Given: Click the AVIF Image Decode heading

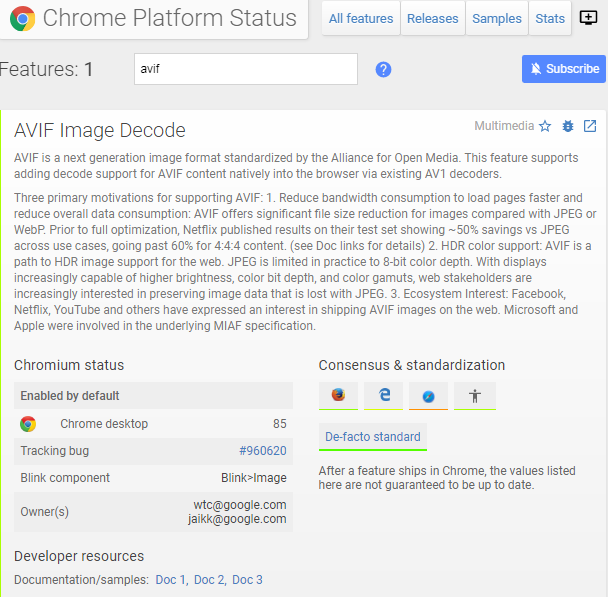Looking at the screenshot, I should 100,130.
